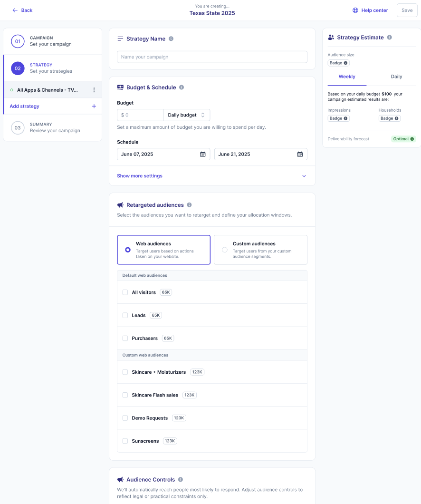Select the Weekly estimate tab
The height and width of the screenshot is (504, 421).
tap(347, 77)
